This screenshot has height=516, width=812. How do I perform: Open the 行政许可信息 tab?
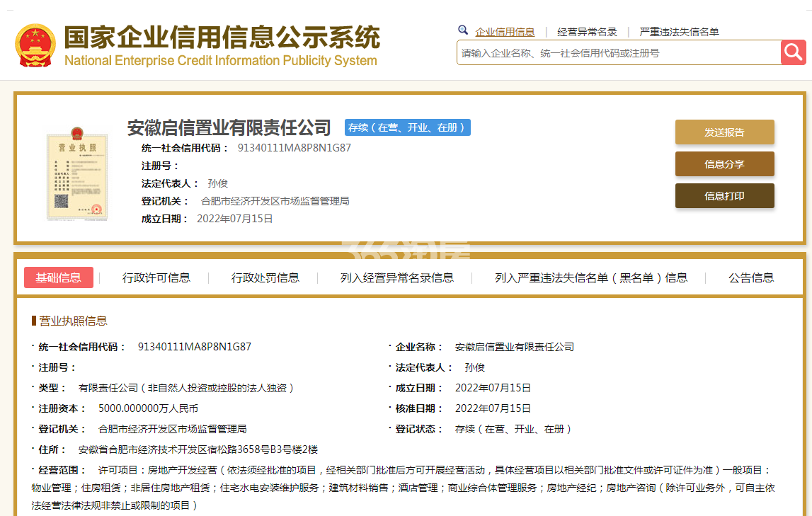point(156,278)
